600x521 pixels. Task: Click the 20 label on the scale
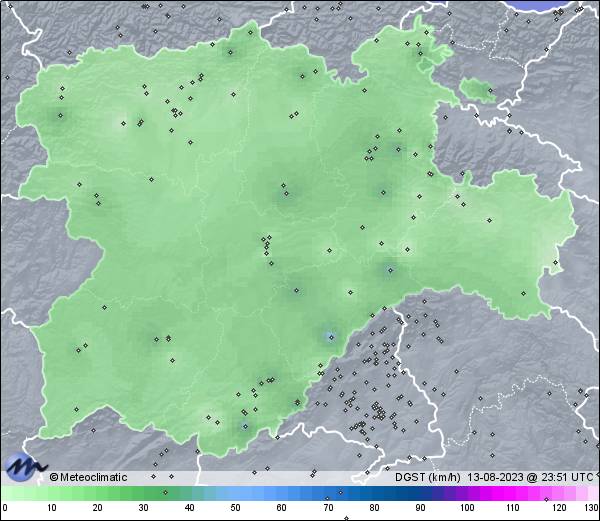click(98, 508)
